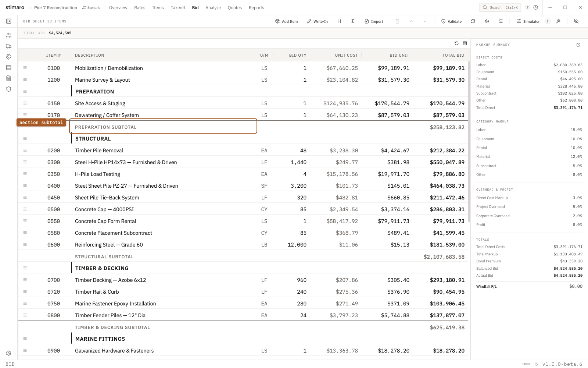Screen dimensions: 588x368
Task: Click the Windfall P/L $0.00 value
Action: tap(576, 286)
